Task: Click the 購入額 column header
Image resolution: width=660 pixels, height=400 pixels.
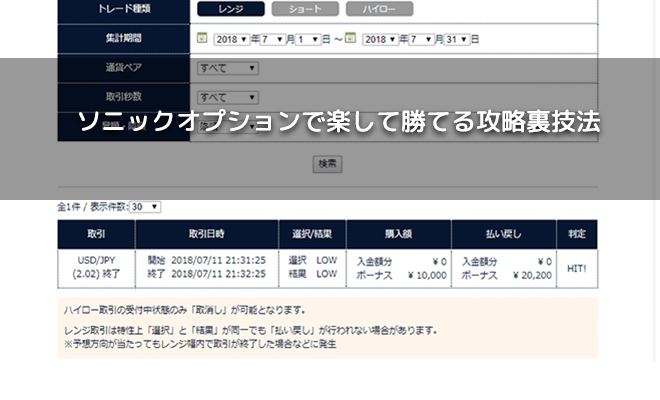Action: click(399, 234)
